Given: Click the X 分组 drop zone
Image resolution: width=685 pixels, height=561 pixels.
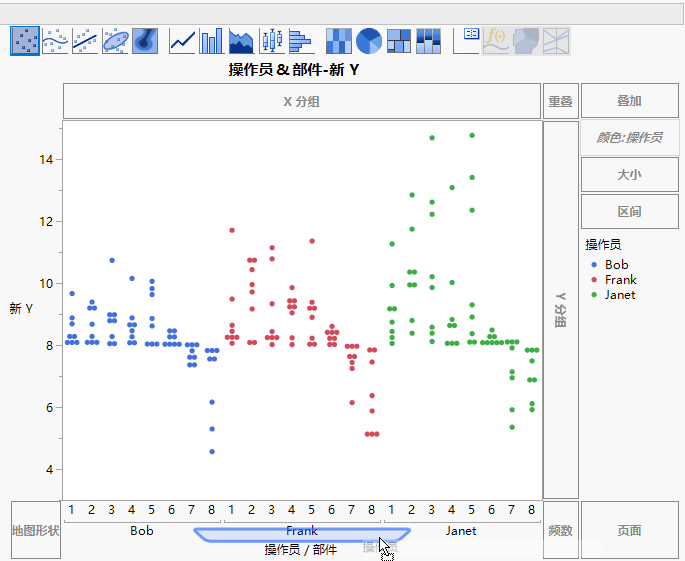Looking at the screenshot, I should 302,101.
